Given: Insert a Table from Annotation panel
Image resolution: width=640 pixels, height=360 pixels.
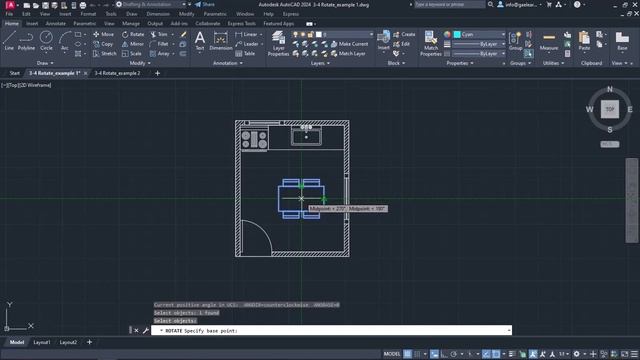Looking at the screenshot, I should [x=245, y=53].
